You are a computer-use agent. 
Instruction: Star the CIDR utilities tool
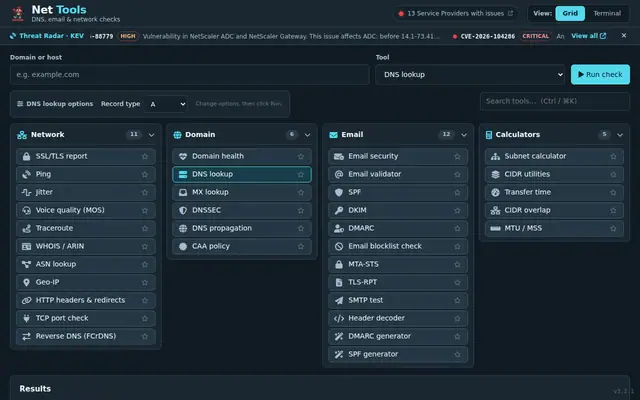(613, 174)
